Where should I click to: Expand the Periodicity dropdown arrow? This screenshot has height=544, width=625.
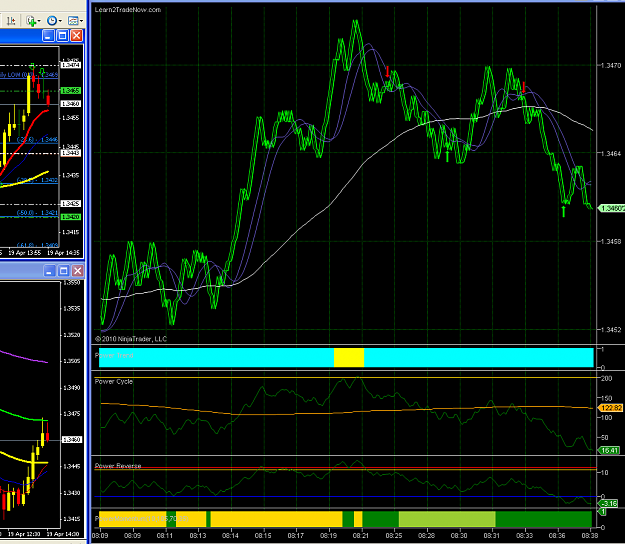(60, 21)
